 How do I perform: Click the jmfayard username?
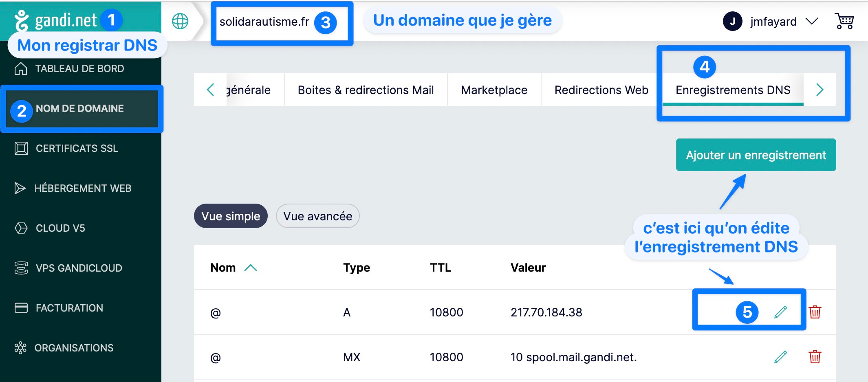coord(773,21)
